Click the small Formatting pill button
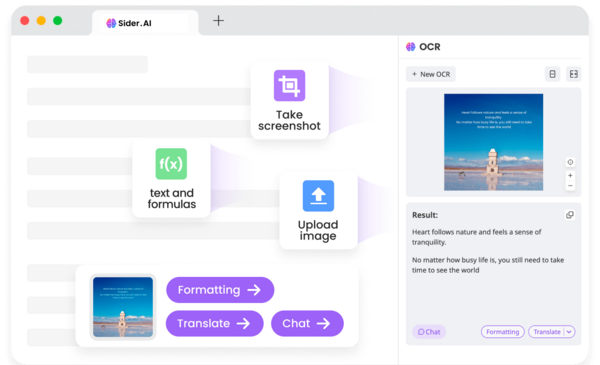The height and width of the screenshot is (365, 600). pyautogui.click(x=502, y=332)
